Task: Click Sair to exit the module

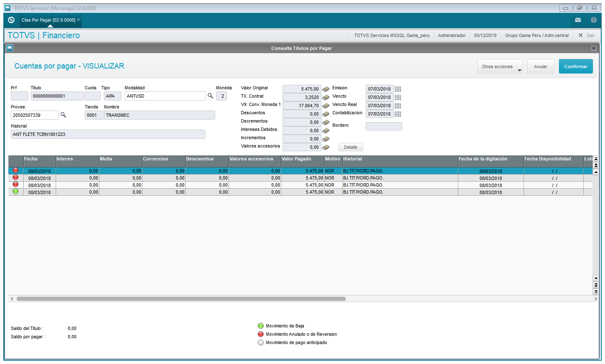Action: pos(586,35)
